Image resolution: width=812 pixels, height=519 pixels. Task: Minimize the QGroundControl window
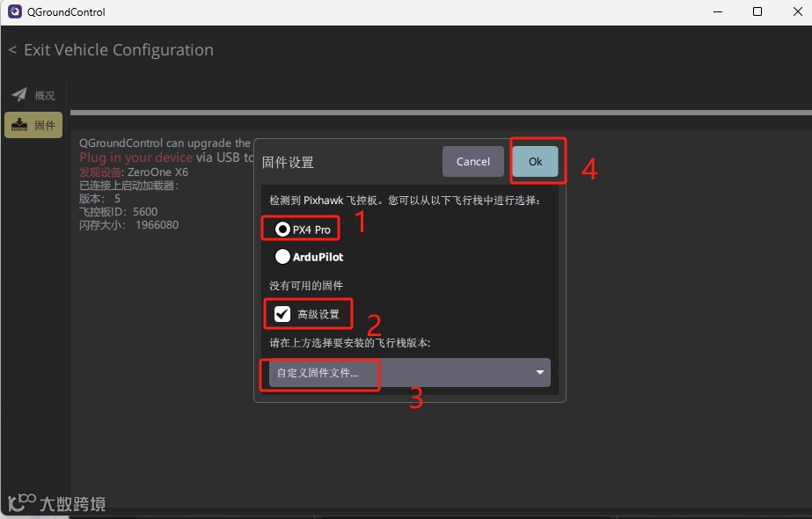point(718,11)
